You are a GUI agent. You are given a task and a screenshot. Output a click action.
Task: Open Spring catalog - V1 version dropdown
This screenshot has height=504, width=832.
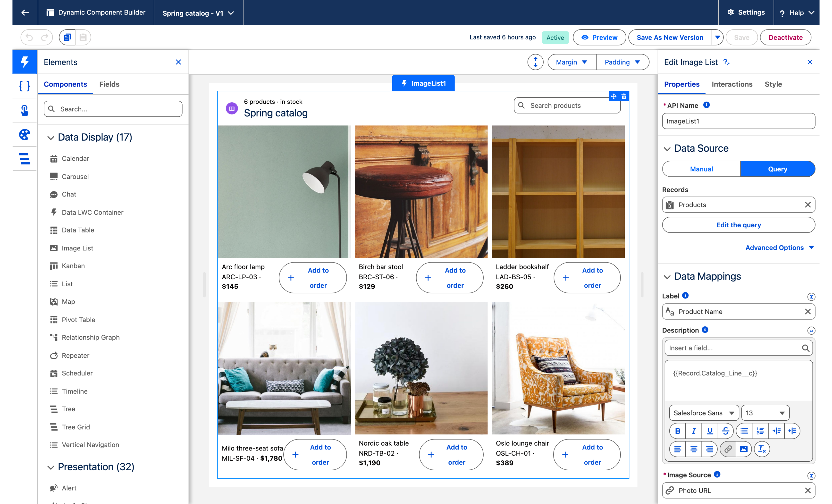point(198,13)
